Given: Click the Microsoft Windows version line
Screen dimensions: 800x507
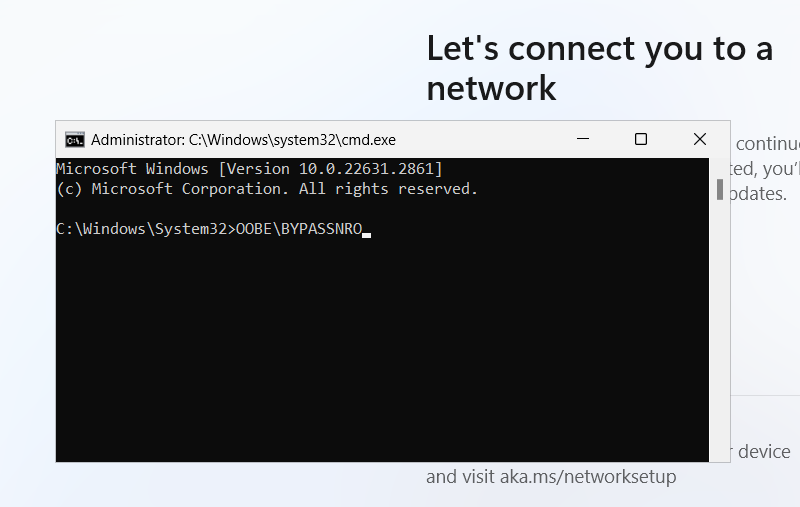Looking at the screenshot, I should pyautogui.click(x=249, y=168).
